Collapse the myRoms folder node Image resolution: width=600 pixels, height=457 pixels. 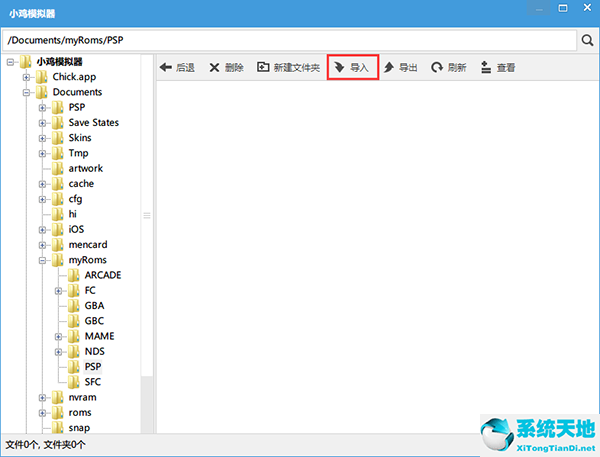click(x=43, y=260)
